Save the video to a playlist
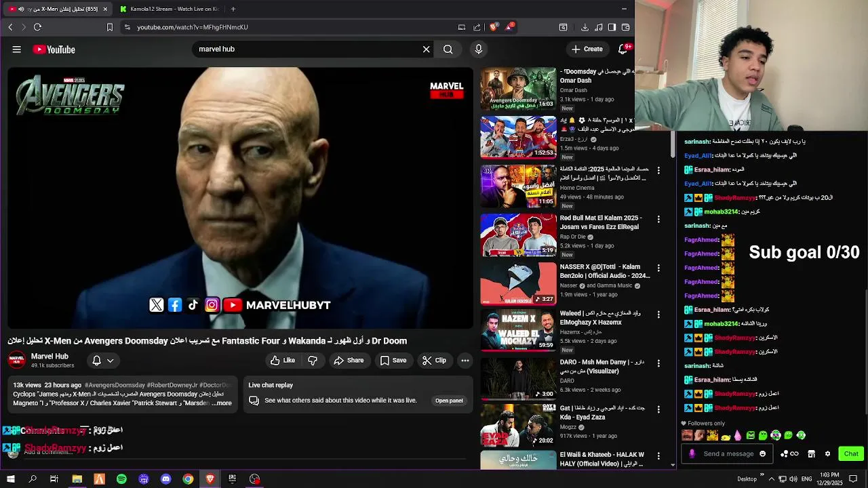868x488 pixels. (x=393, y=361)
